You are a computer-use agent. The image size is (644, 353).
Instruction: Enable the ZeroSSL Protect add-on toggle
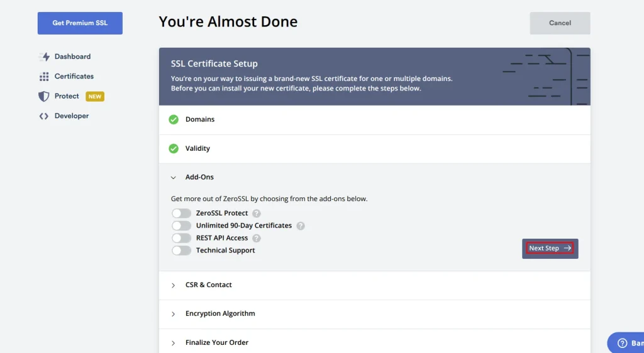182,213
